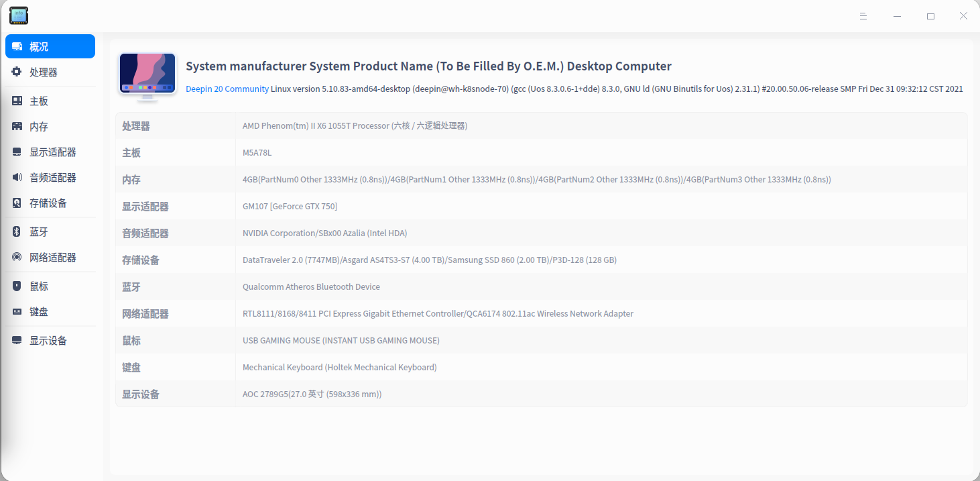Image resolution: width=980 pixels, height=481 pixels.
Task: Select the 存储设备 row in overview table
Action: pyautogui.click(x=540, y=260)
